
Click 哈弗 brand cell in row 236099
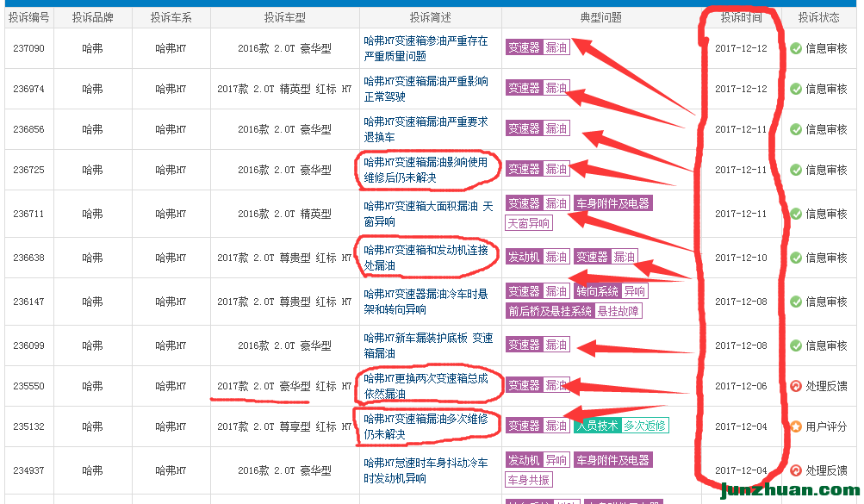point(92,346)
